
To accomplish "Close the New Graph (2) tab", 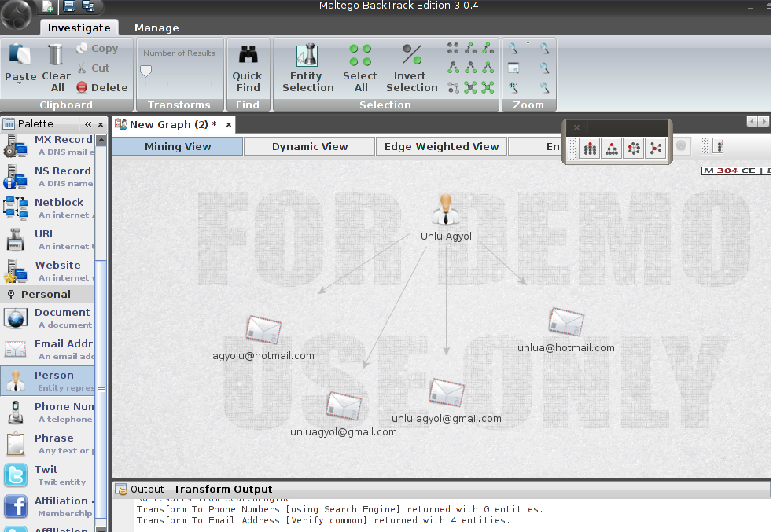I will tap(229, 125).
